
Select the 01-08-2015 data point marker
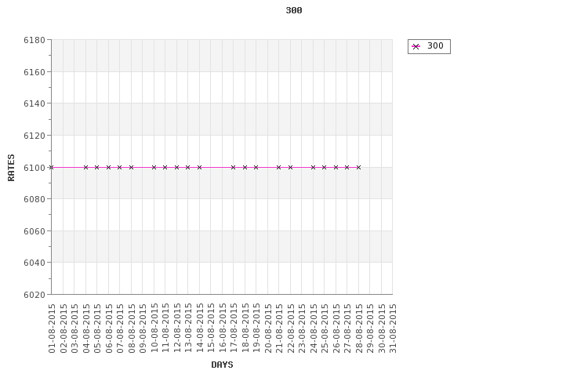tap(52, 167)
